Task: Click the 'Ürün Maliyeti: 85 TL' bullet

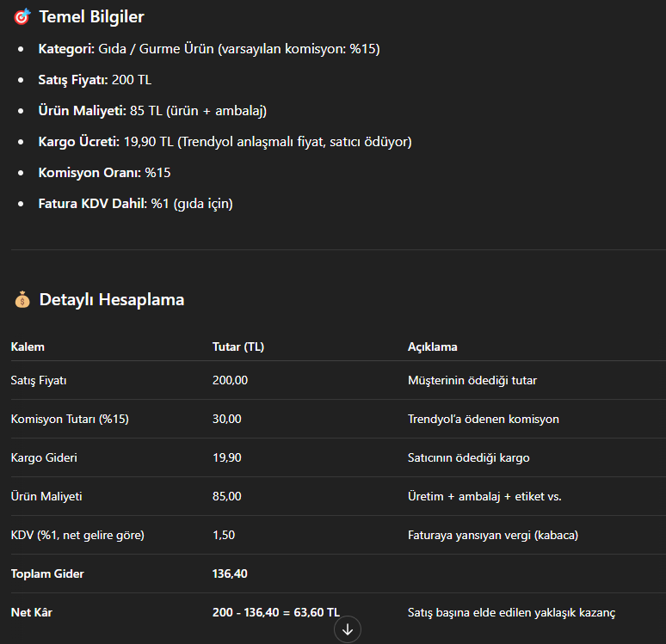Action: (x=152, y=111)
